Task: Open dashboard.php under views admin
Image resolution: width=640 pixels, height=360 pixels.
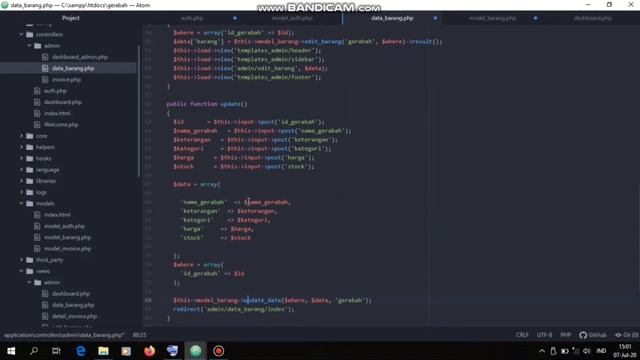Action: (71, 294)
